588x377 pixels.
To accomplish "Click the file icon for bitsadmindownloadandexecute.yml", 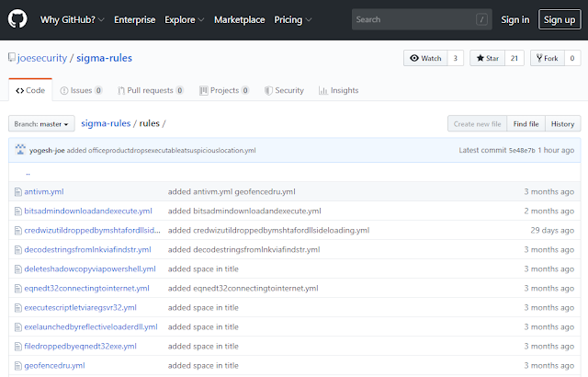I will pyautogui.click(x=18, y=211).
